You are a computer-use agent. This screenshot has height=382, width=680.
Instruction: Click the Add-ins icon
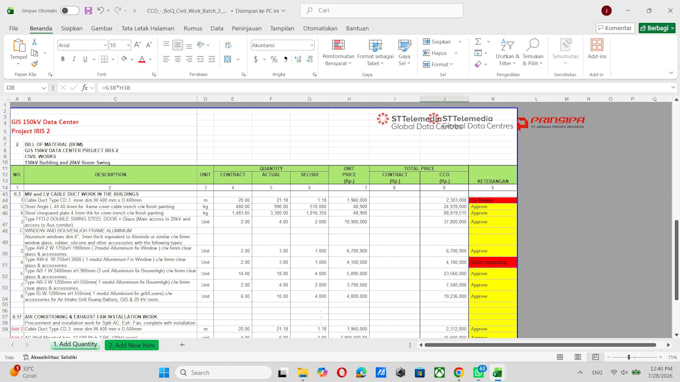click(x=597, y=49)
